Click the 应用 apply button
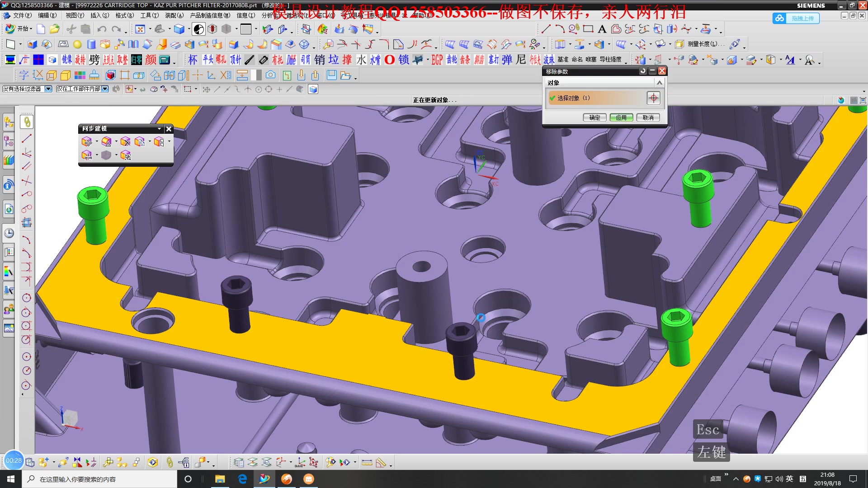 [x=621, y=117]
